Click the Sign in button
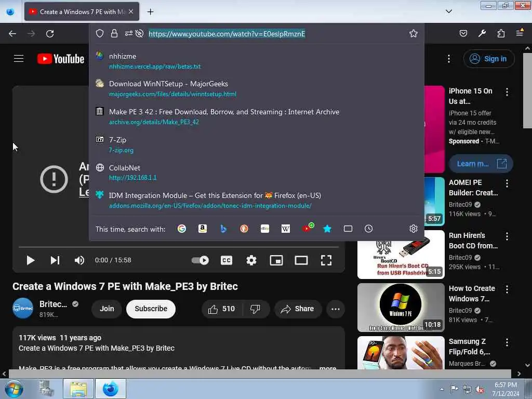Viewport: 532px width, 399px height. [488, 59]
